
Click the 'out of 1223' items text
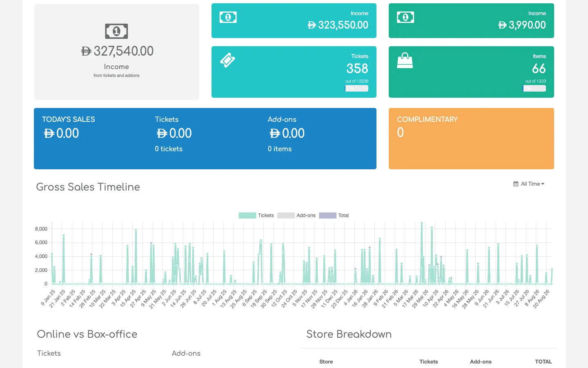535,81
